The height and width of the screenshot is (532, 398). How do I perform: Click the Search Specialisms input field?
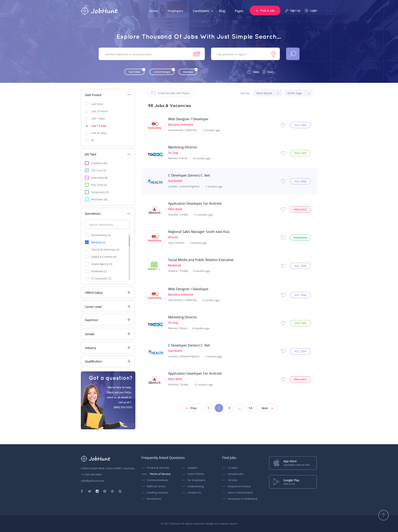point(107,225)
